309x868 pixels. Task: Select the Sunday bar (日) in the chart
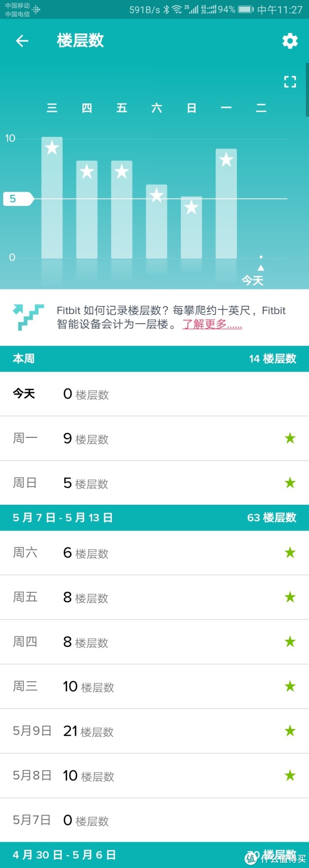192,227
